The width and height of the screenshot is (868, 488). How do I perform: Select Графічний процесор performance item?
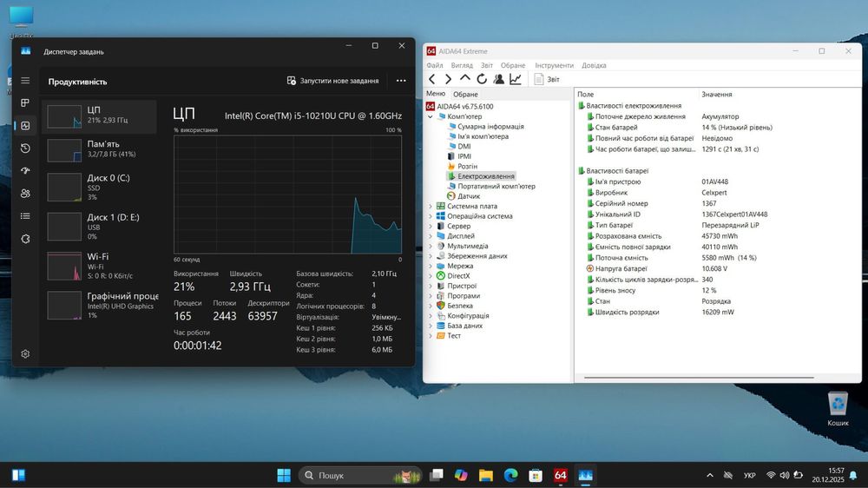[x=100, y=305]
